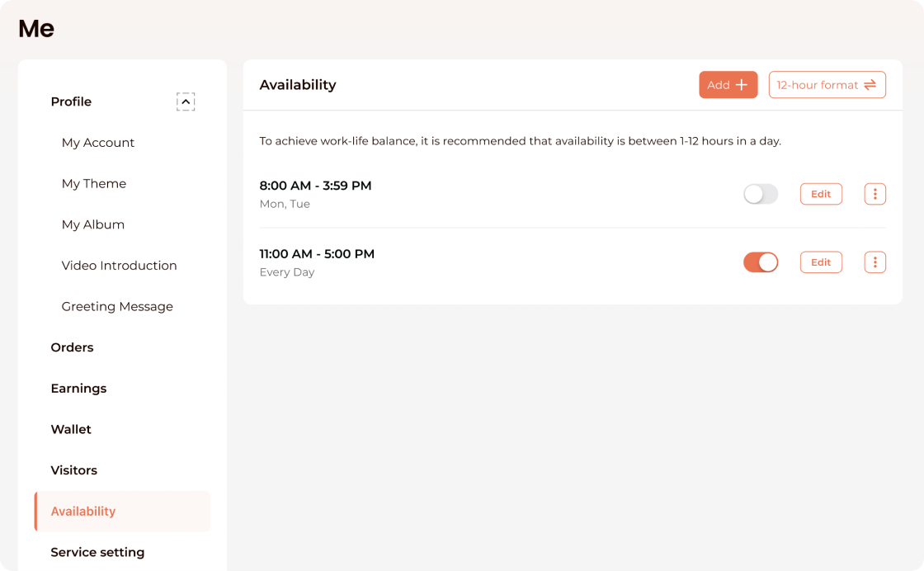Edit the Mon, Tue availability slot
Screen dimensions: 924x571
pos(821,194)
